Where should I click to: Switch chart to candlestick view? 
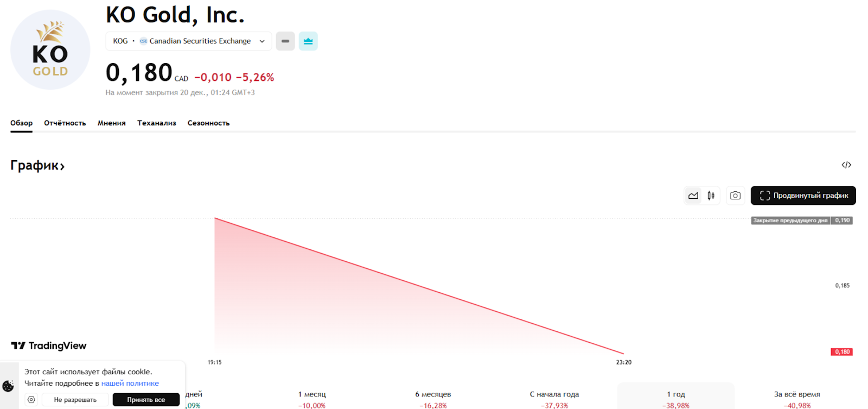(x=711, y=196)
